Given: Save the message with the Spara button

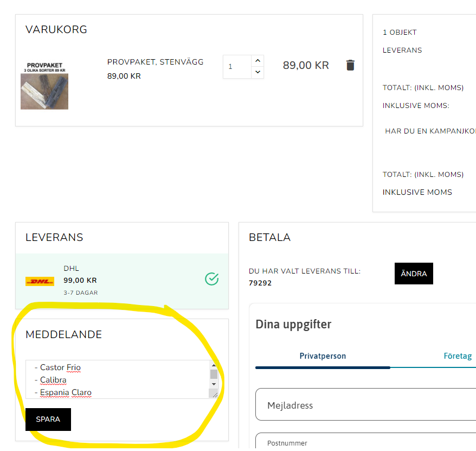Looking at the screenshot, I should 48,420.
